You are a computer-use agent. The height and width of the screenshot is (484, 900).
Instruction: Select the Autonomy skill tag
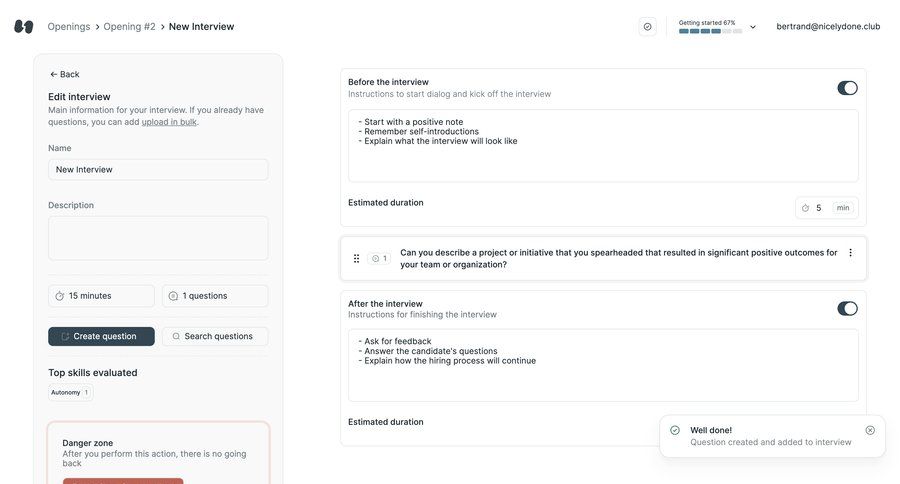point(71,393)
